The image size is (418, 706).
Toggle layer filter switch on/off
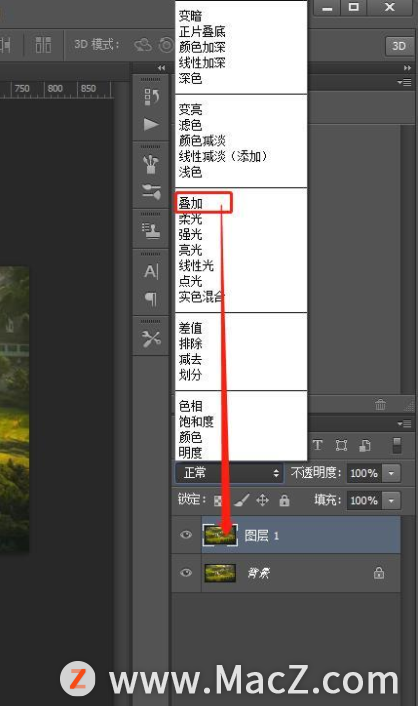(x=396, y=445)
